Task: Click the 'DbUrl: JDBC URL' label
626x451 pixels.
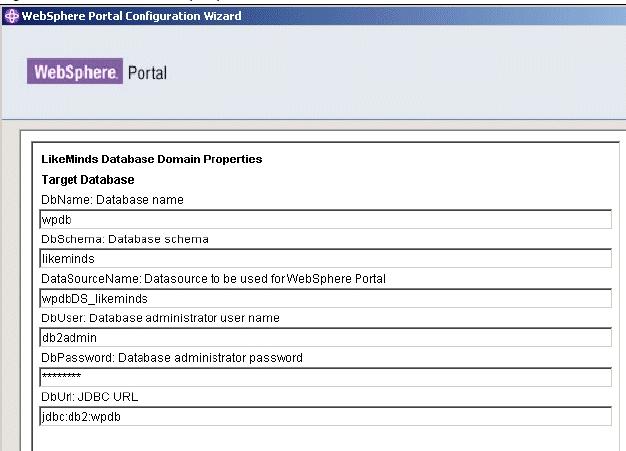Action: [89, 397]
